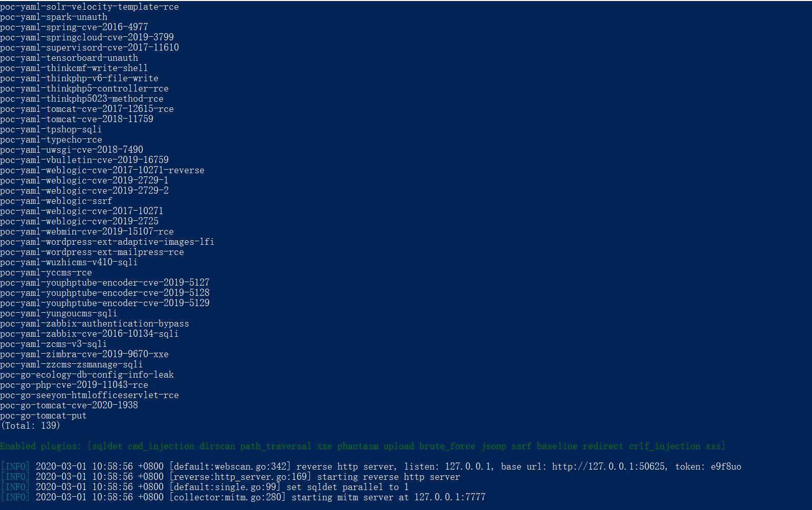This screenshot has width=812, height=510.
Task: Click cmd_injection in enabled plugins list
Action: tap(161, 446)
